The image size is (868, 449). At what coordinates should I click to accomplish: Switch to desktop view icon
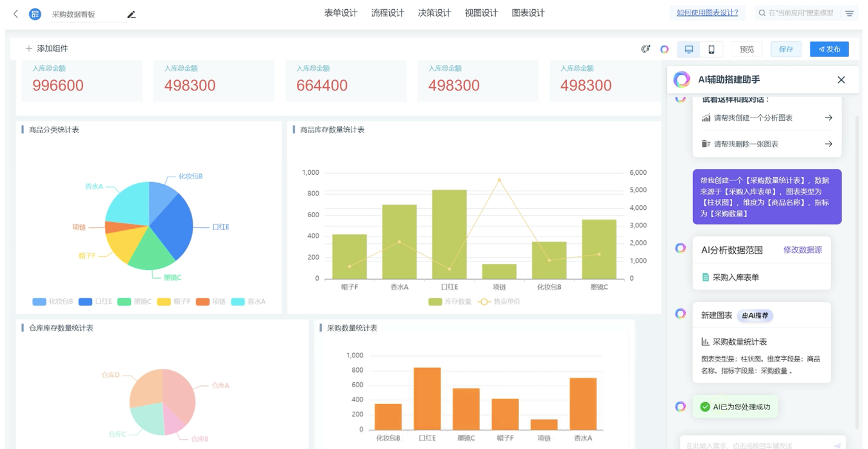click(x=689, y=49)
